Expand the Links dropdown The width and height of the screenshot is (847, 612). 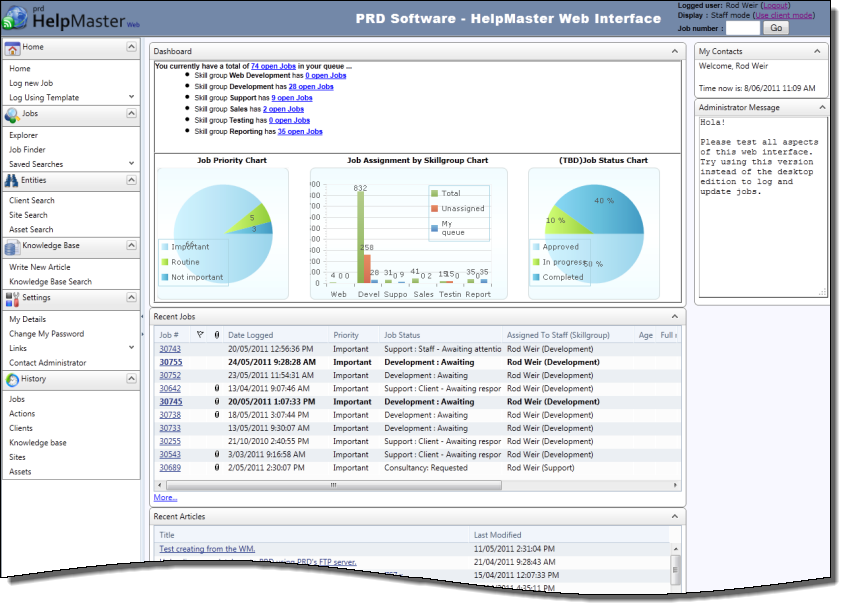pyautogui.click(x=131, y=347)
